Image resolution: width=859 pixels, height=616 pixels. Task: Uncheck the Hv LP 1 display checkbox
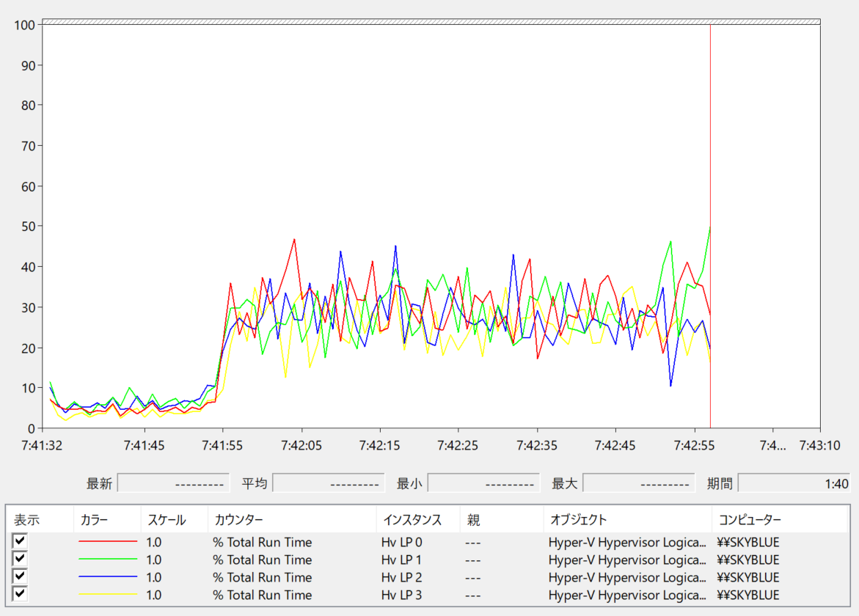tap(20, 559)
